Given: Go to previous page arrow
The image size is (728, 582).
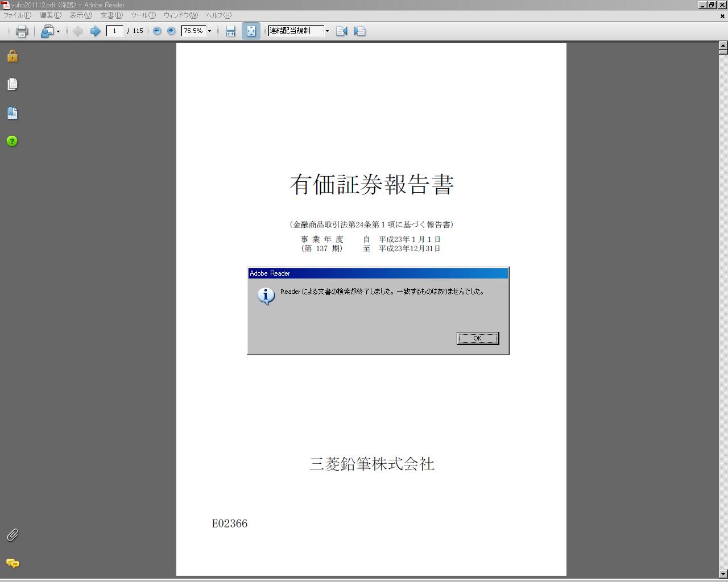Looking at the screenshot, I should click(78, 31).
